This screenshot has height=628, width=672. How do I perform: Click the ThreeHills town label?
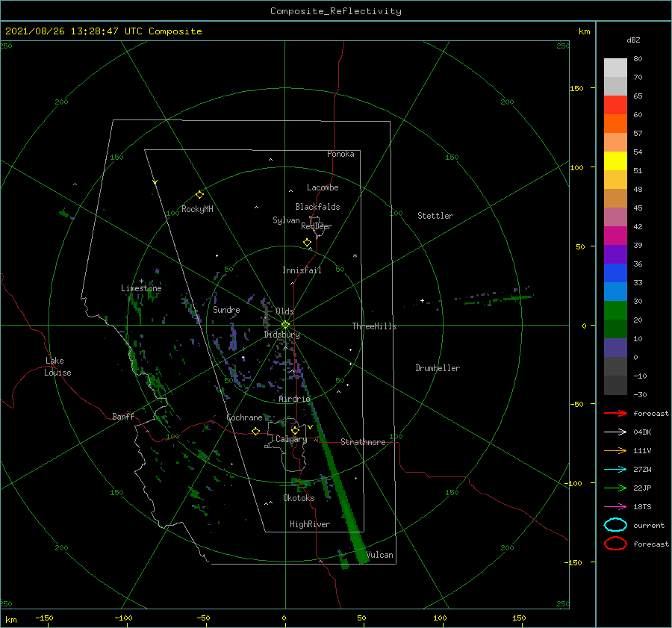tap(374, 326)
